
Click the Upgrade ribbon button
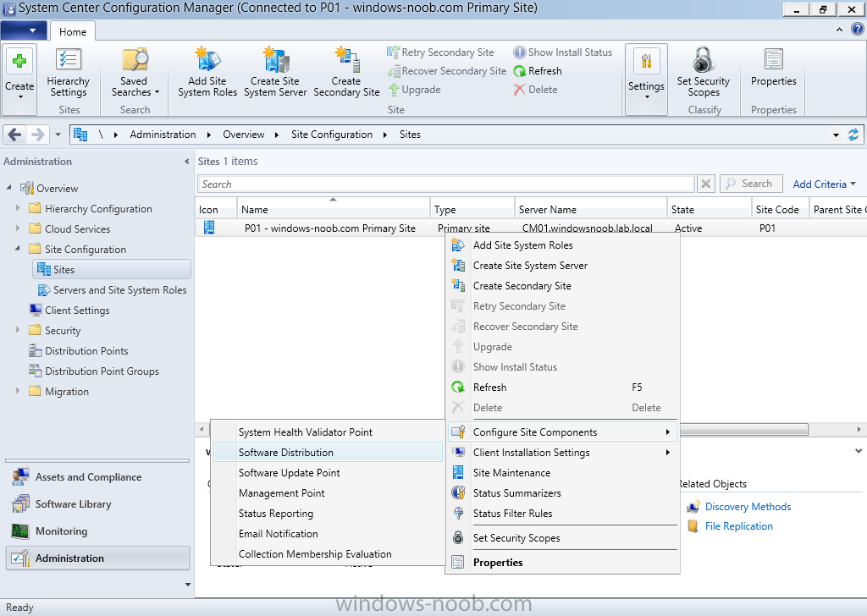click(x=415, y=90)
